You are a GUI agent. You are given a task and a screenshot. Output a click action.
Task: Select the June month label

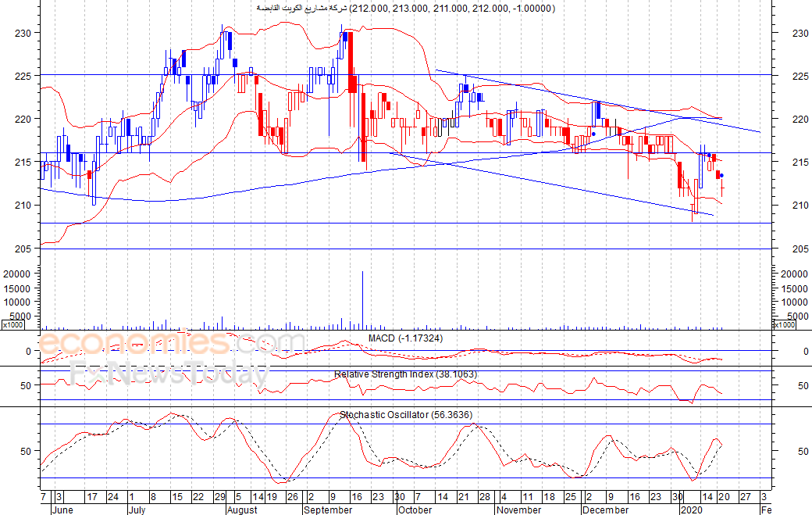64,510
